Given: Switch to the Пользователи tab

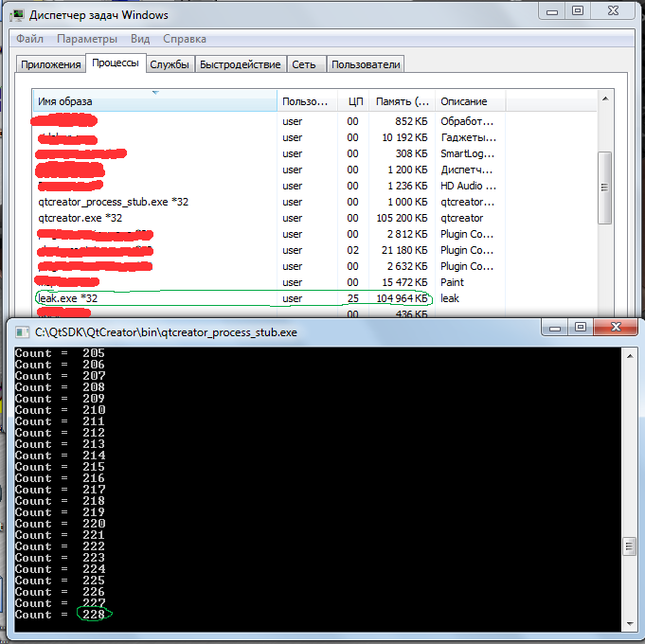Looking at the screenshot, I should (x=366, y=64).
